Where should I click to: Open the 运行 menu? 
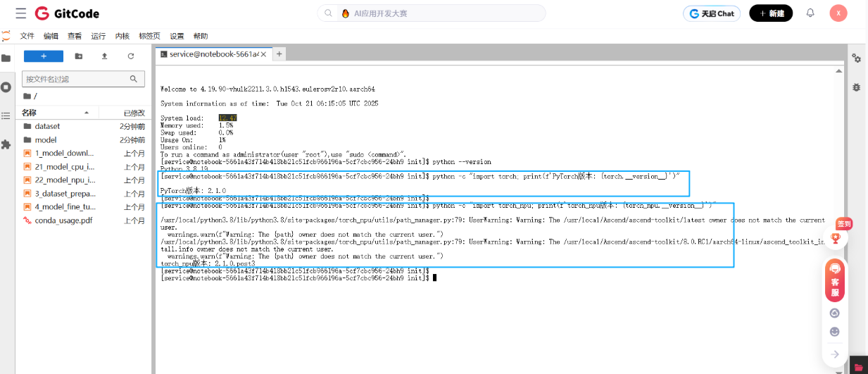click(x=99, y=36)
